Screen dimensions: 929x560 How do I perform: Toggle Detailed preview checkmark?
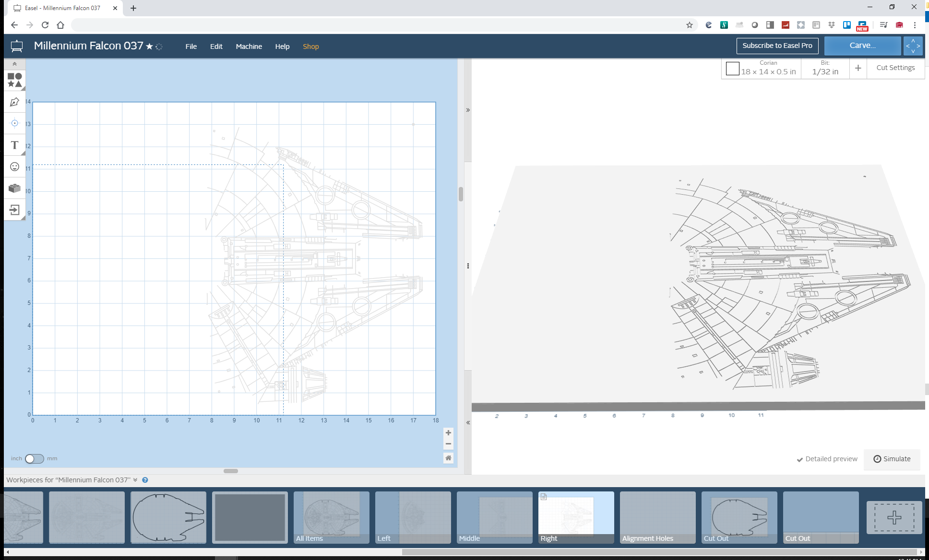827,459
